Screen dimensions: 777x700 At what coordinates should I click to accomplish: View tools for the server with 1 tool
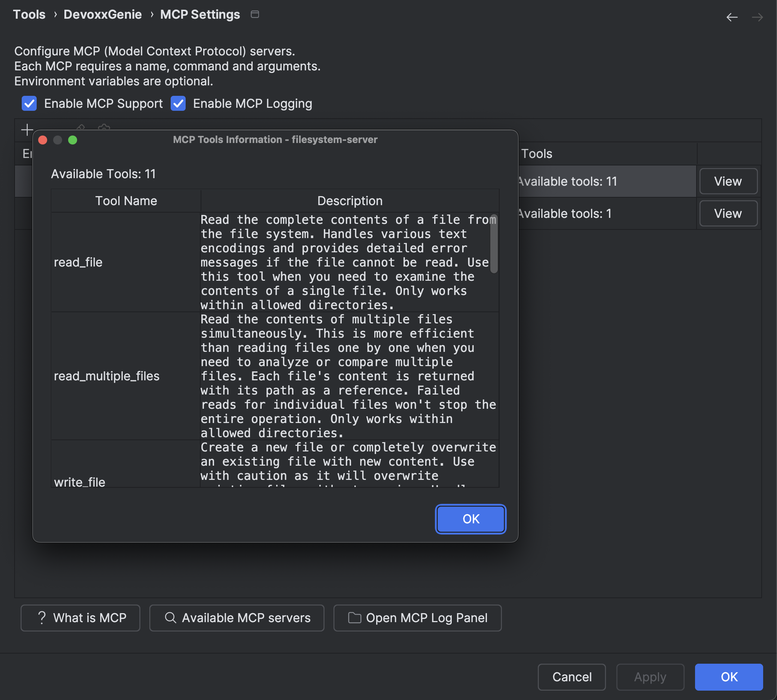[728, 213]
